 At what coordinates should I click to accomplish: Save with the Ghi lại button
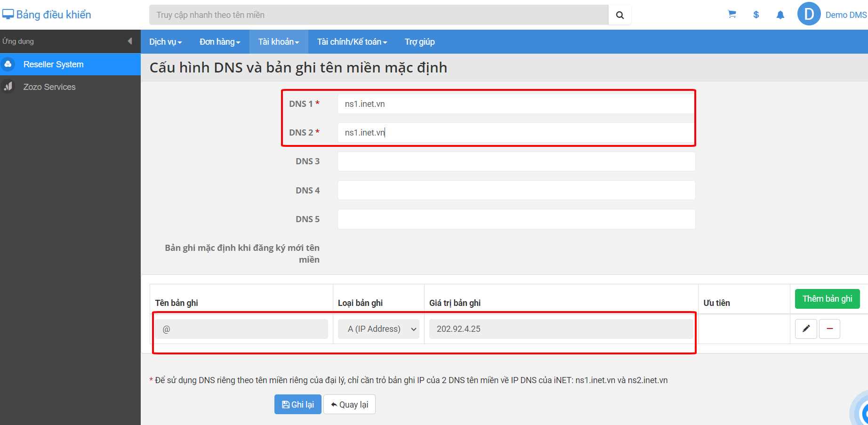[x=298, y=404]
